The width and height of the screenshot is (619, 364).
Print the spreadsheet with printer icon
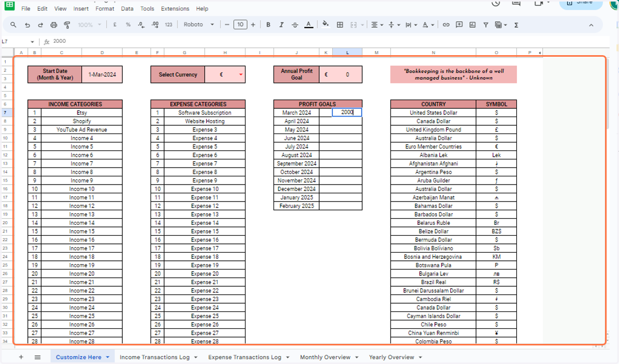[x=54, y=25]
